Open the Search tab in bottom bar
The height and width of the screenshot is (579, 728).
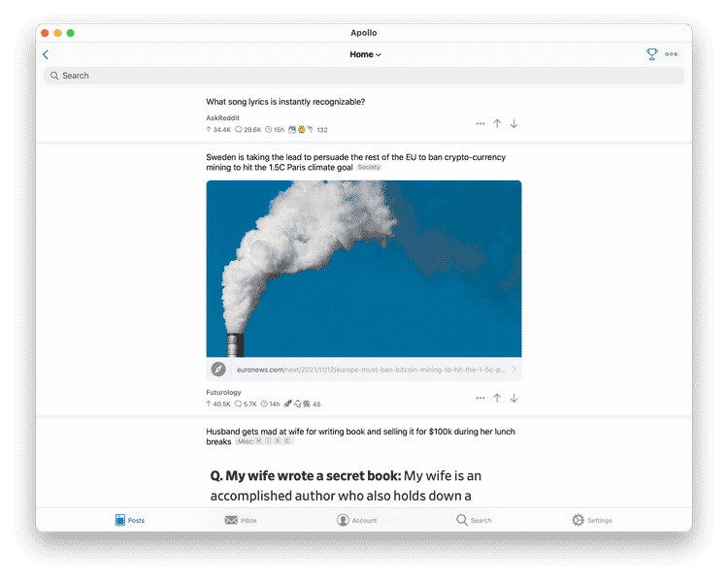point(474,520)
